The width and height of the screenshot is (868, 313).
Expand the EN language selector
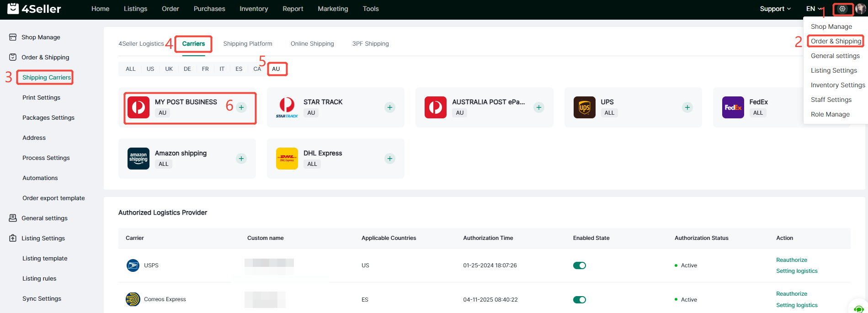click(813, 9)
